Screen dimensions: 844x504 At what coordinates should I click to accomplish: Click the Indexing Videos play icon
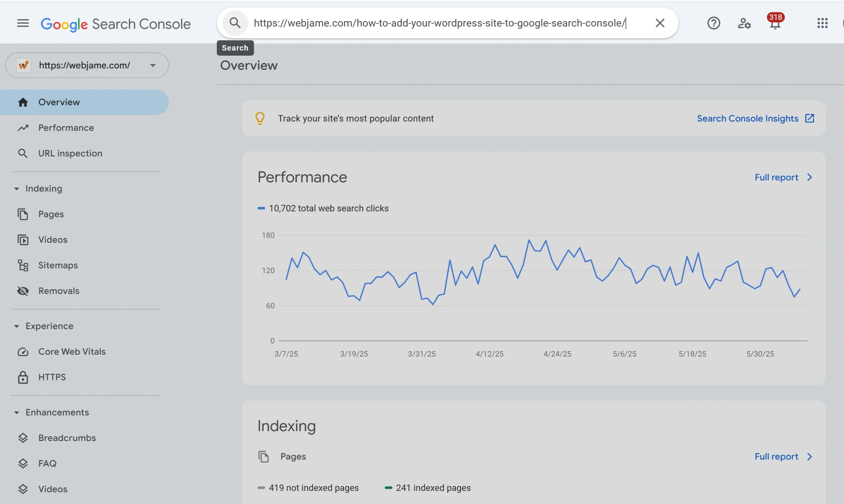(x=23, y=240)
